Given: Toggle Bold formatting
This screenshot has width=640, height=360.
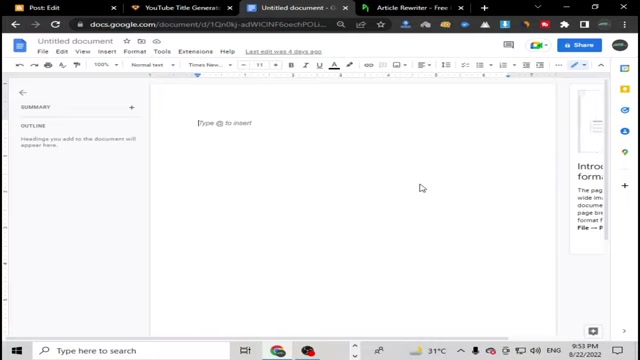Looking at the screenshot, I should [291, 65].
